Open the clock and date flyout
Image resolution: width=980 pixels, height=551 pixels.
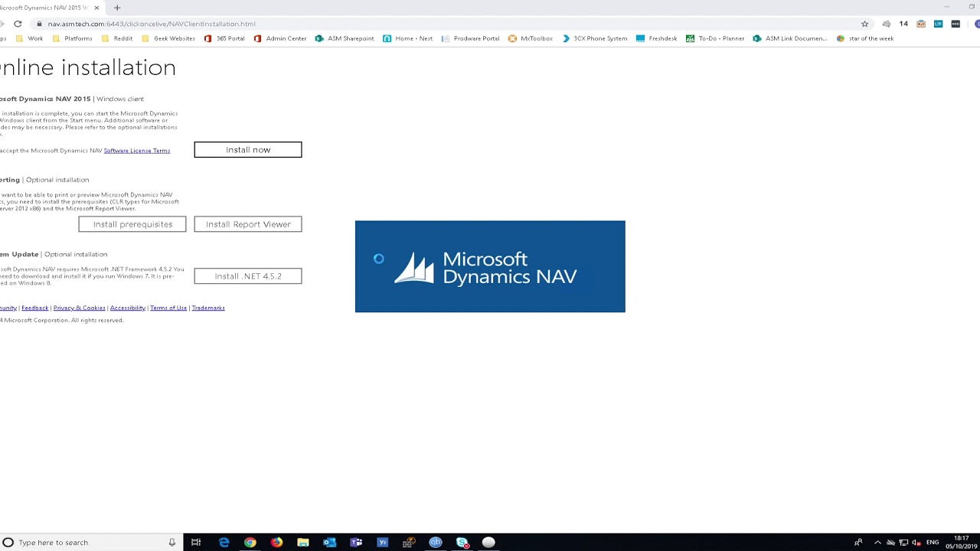[961, 543]
